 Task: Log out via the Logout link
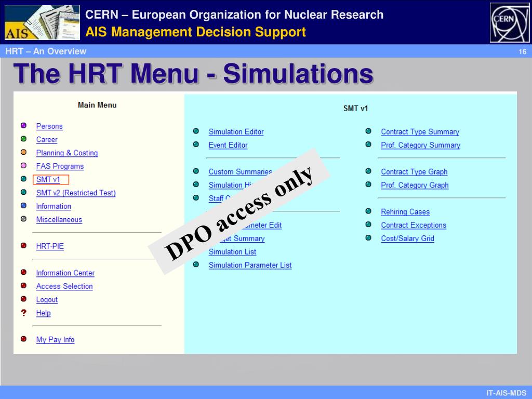[47, 300]
